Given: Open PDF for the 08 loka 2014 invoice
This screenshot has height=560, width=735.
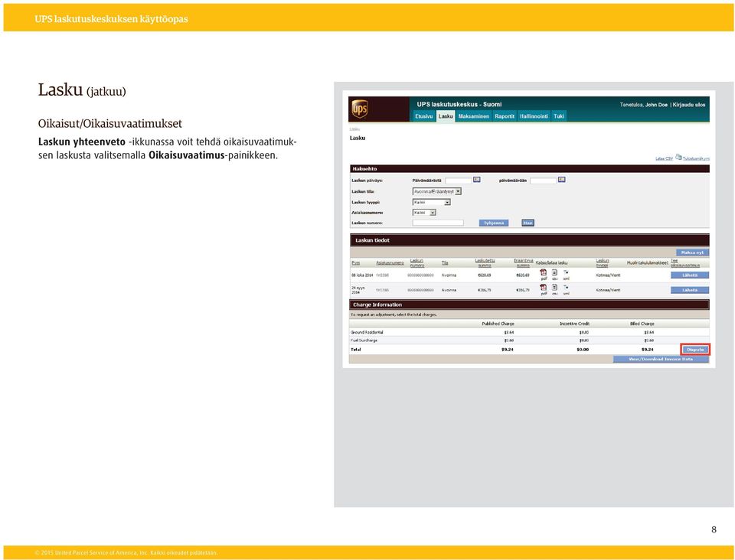Looking at the screenshot, I should [544, 272].
